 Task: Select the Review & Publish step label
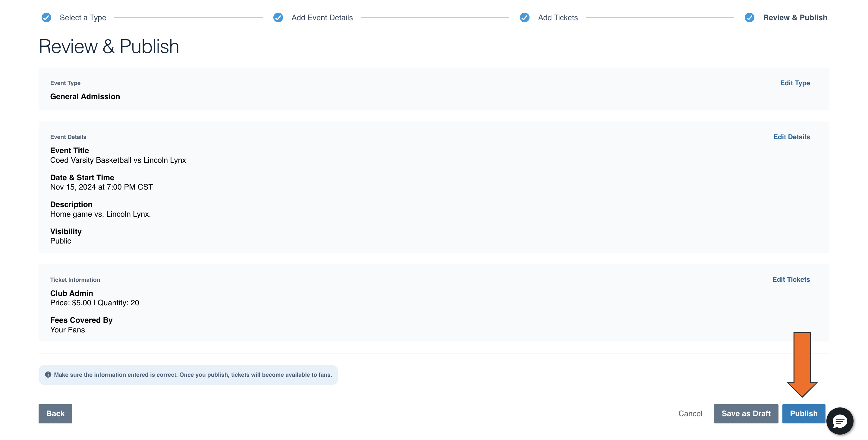795,17
